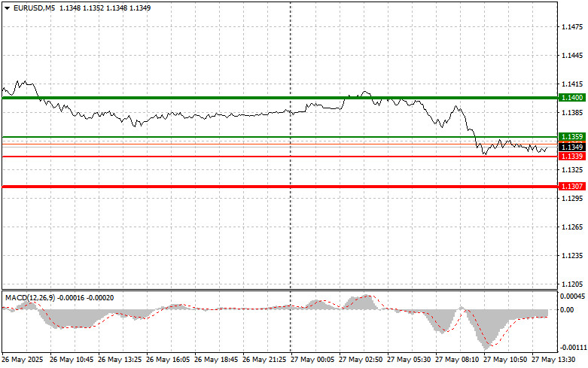Click the 27 May 13:30 time label

553,360
